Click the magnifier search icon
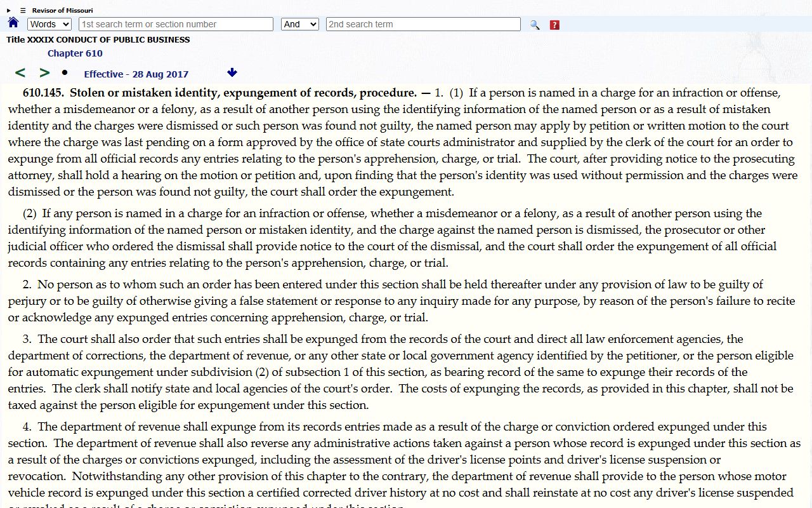Screen dimensions: 812x508 [x=535, y=25]
